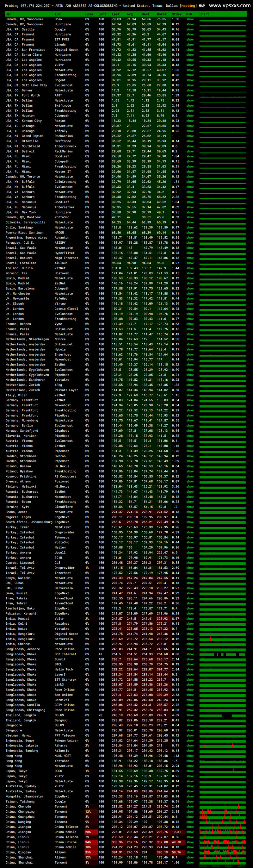
Task: Open show for the Qingdao Aliyun row
Action: tap(190, 852)
